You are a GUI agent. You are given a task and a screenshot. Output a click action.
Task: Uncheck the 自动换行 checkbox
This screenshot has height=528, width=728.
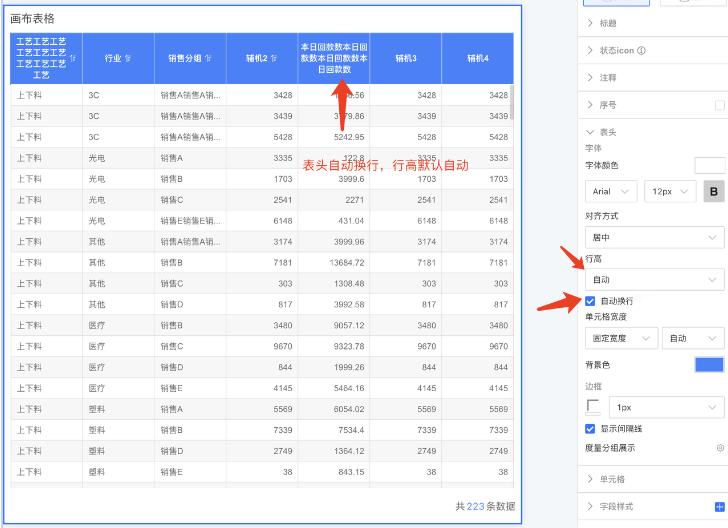(x=590, y=301)
